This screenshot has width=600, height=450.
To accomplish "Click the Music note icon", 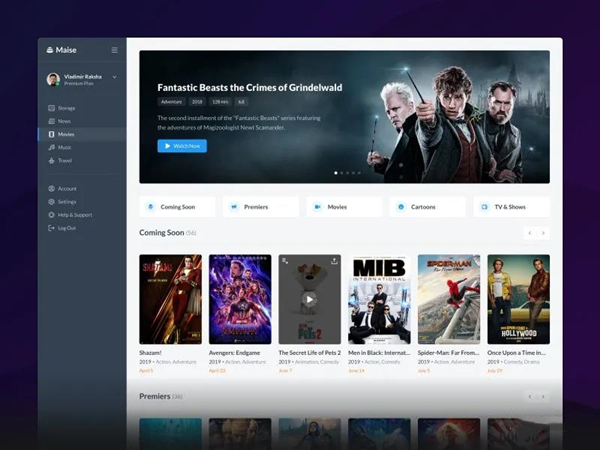I will pos(51,147).
